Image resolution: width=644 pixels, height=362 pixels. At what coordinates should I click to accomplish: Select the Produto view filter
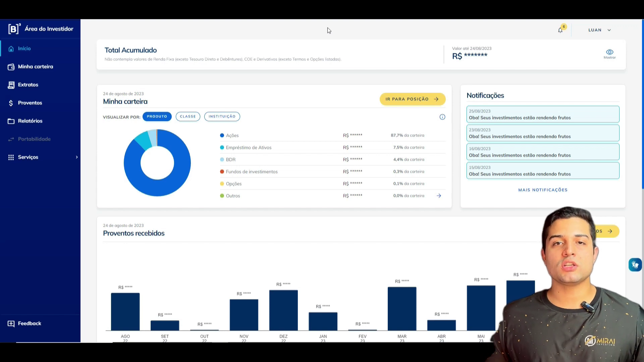157,117
